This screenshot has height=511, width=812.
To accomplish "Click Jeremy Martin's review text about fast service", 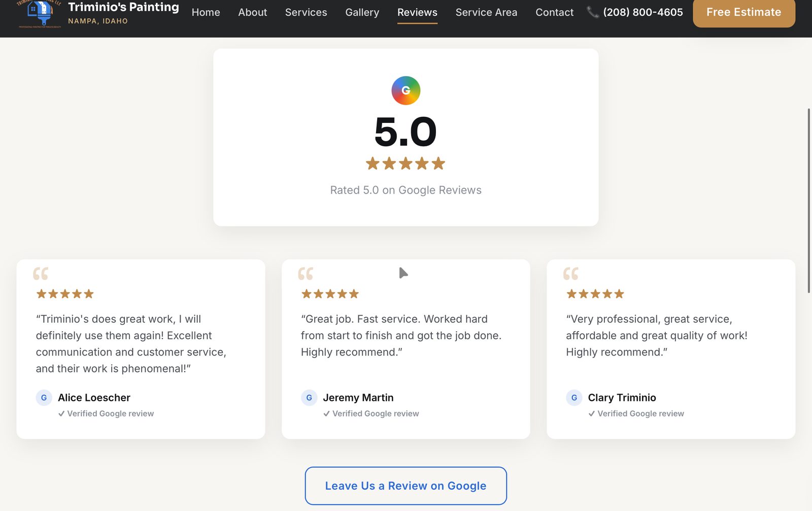I will (401, 336).
